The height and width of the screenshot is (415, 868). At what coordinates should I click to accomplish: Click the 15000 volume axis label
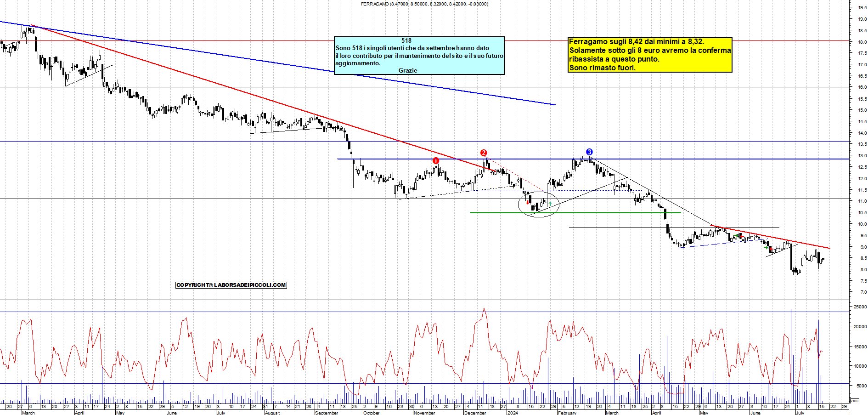[860, 347]
